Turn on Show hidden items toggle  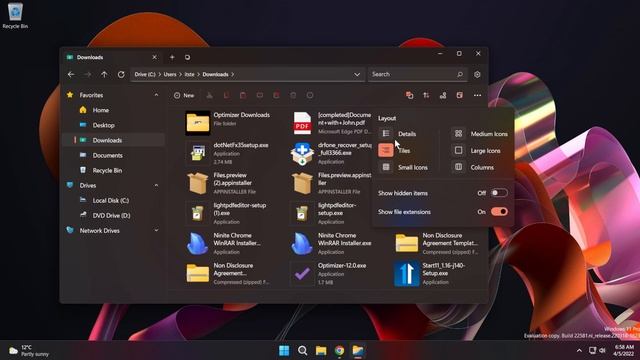[x=499, y=193]
